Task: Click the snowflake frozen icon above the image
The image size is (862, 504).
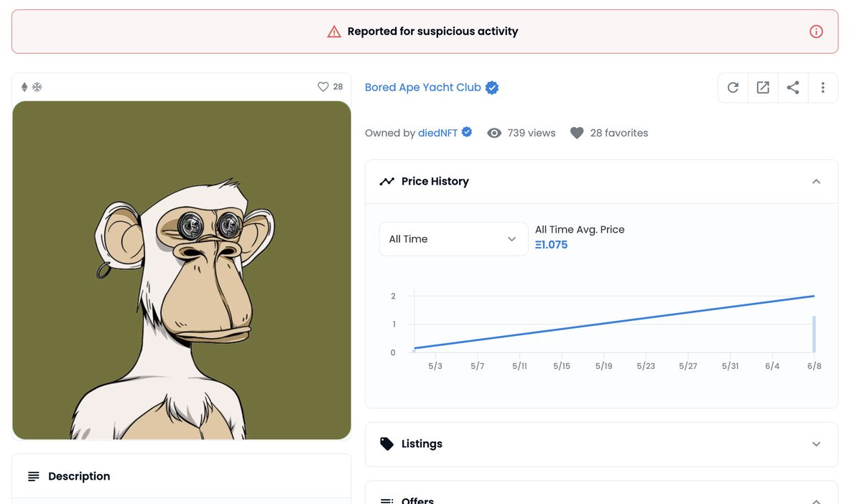Action: tap(37, 87)
